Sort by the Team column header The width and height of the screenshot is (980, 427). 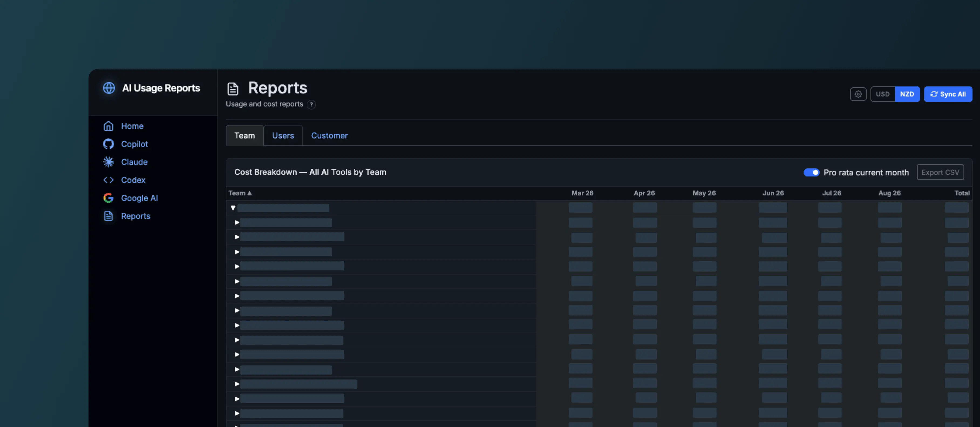click(x=240, y=193)
